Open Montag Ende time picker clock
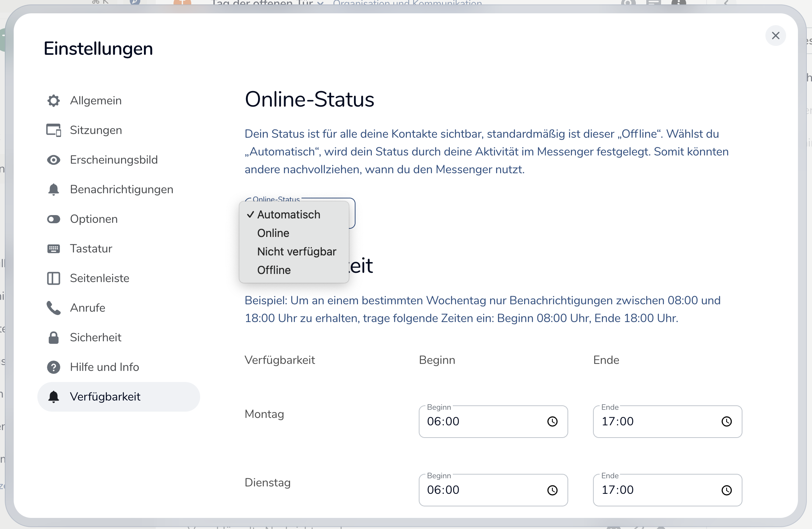 pyautogui.click(x=727, y=422)
